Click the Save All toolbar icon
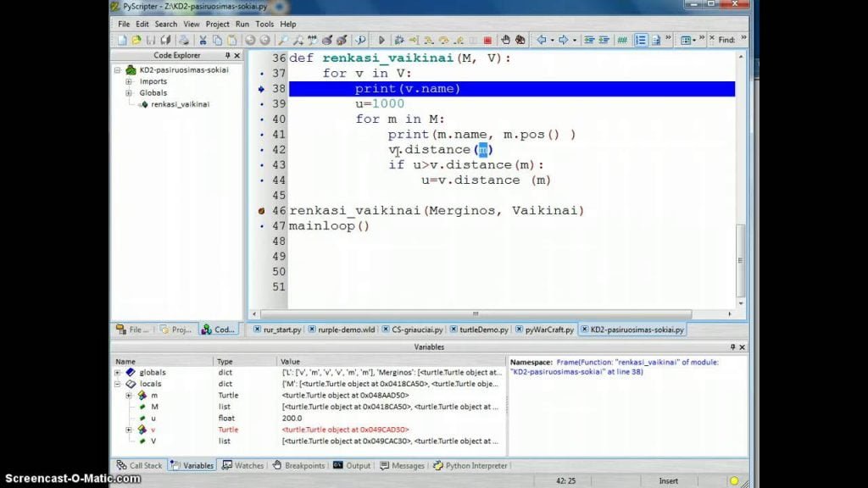Screen dimensions: 868x488 [165, 40]
